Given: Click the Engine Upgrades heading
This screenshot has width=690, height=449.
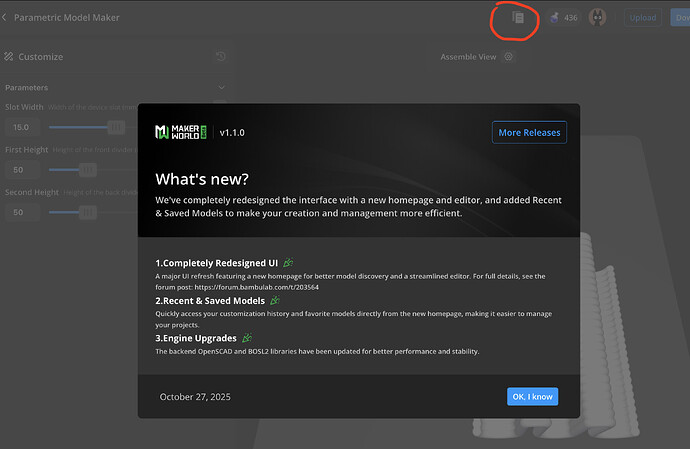Looking at the screenshot, I should [196, 338].
